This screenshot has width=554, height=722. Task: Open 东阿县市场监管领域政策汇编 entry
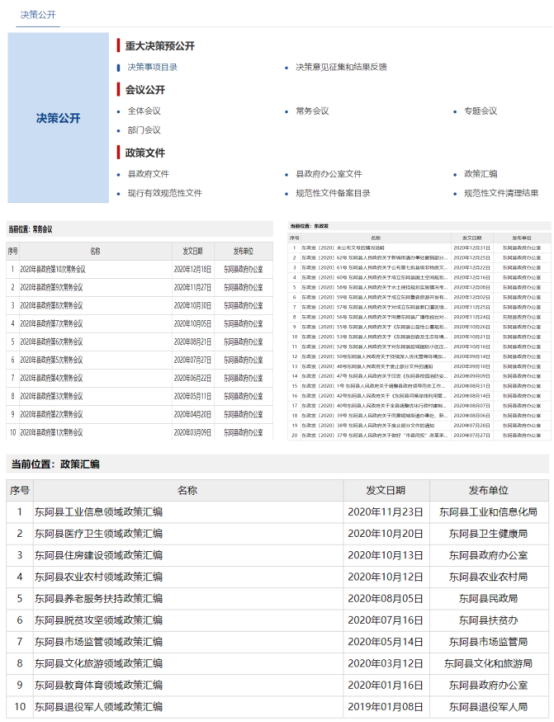[x=99, y=642]
